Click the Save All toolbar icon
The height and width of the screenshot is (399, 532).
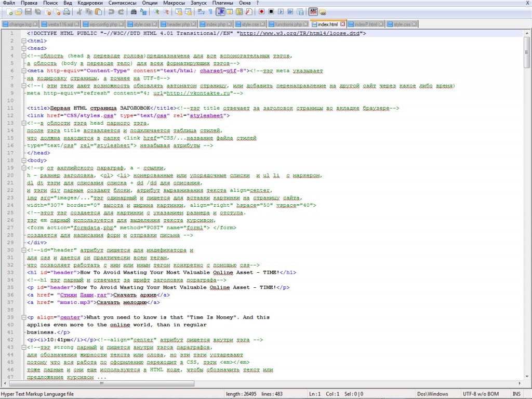click(x=37, y=12)
